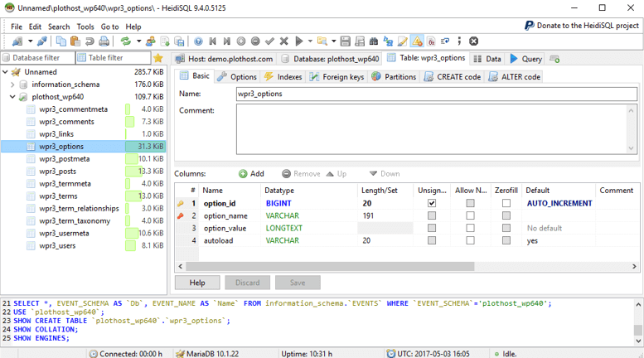Viewport: 644px width, 358px height.
Task: Click the green Refresh icon
Action: [125, 41]
